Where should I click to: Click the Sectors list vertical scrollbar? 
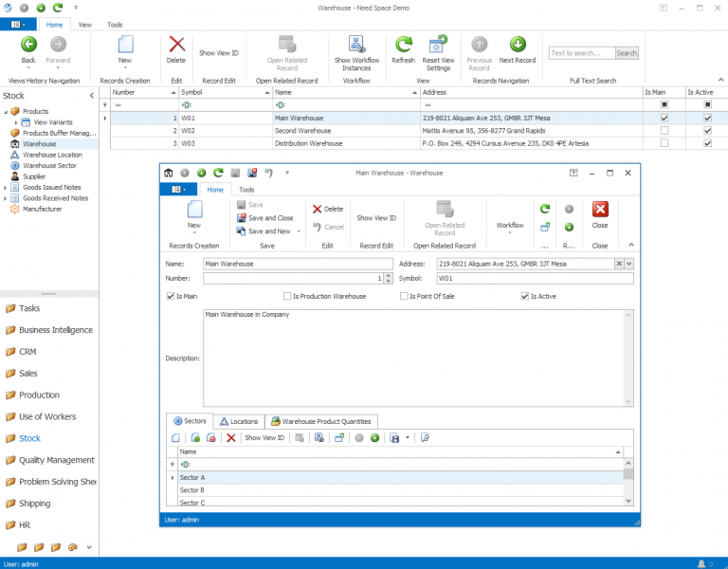628,484
